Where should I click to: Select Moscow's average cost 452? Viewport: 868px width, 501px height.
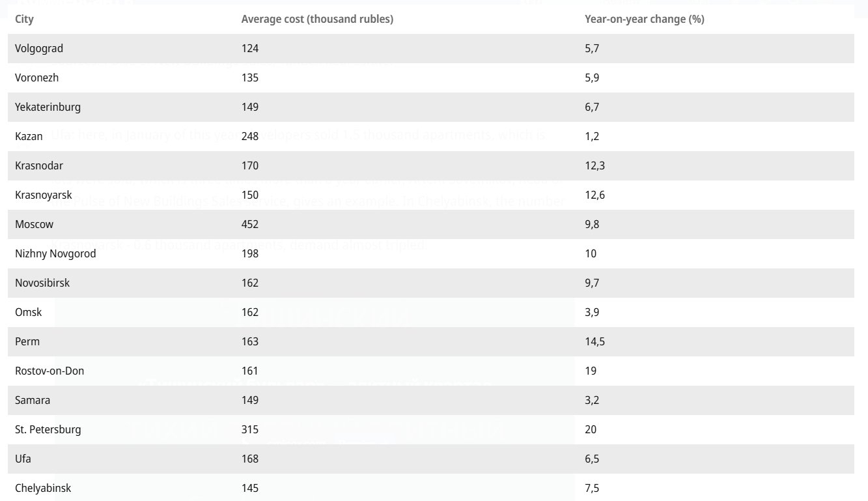coord(250,224)
